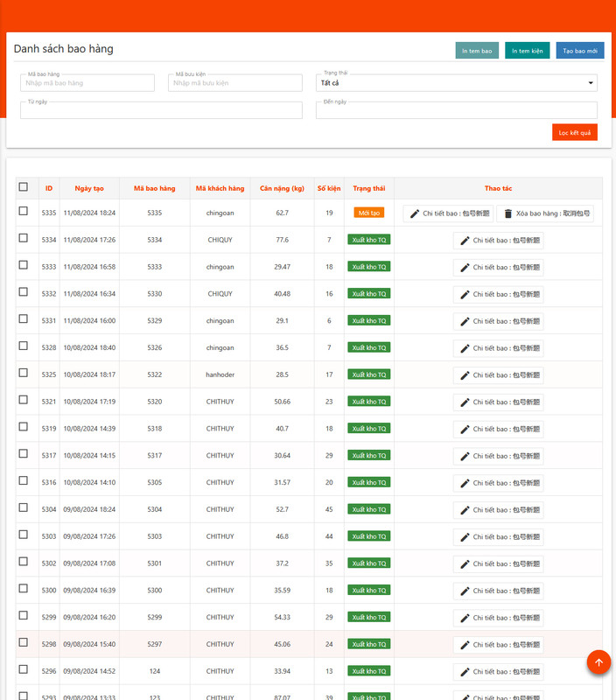Viewport: 616px width, 700px height.
Task: Click weight value 87.07
Action: click(x=282, y=697)
